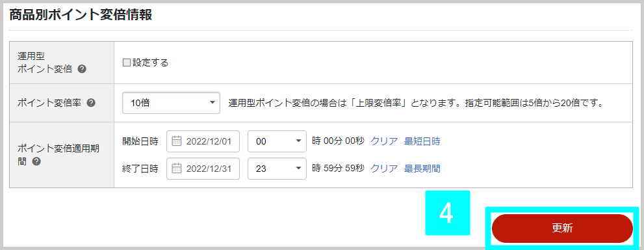Click クリア link for 開始日時
644x250 pixels.
[x=385, y=141]
